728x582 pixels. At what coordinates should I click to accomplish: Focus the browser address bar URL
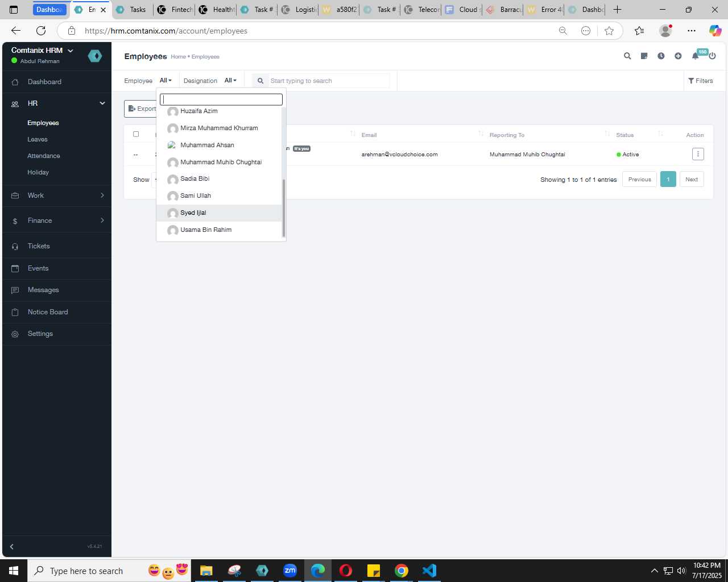[x=166, y=31]
